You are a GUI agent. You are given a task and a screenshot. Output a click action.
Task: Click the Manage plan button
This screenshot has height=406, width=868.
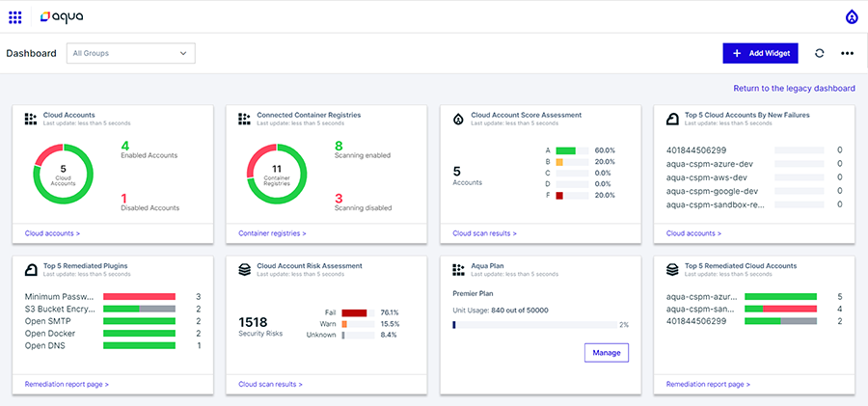pyautogui.click(x=607, y=353)
